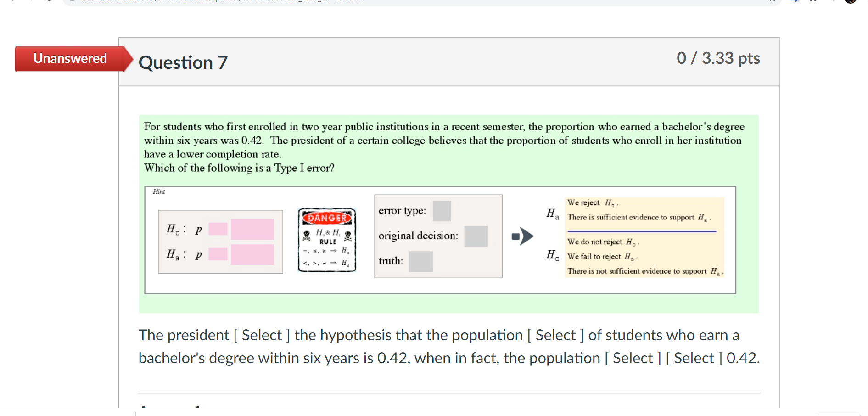Screen dimensions: 868x416
Task: Open the Select dropdown after "The president"
Action: click(262, 335)
